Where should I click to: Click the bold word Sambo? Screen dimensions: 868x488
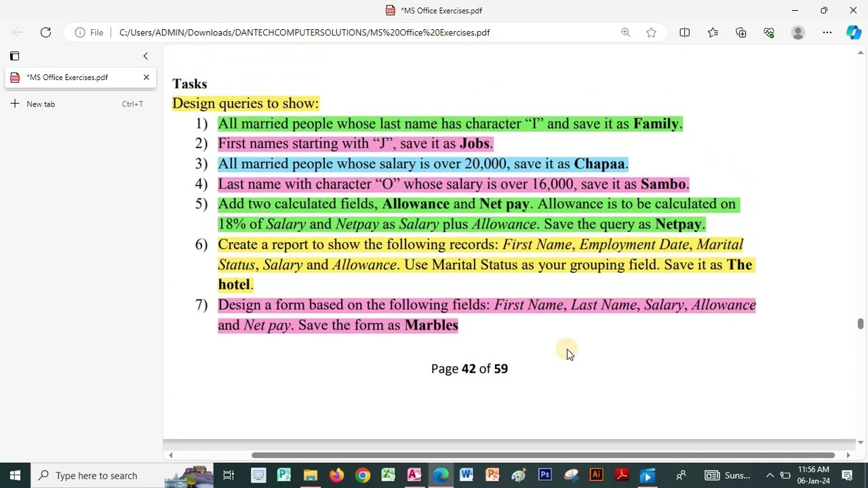tap(663, 184)
